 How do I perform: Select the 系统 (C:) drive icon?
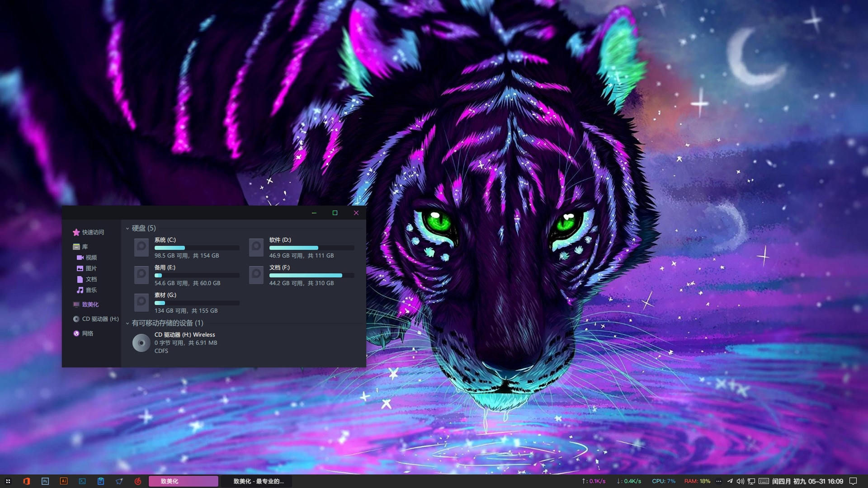(142, 248)
